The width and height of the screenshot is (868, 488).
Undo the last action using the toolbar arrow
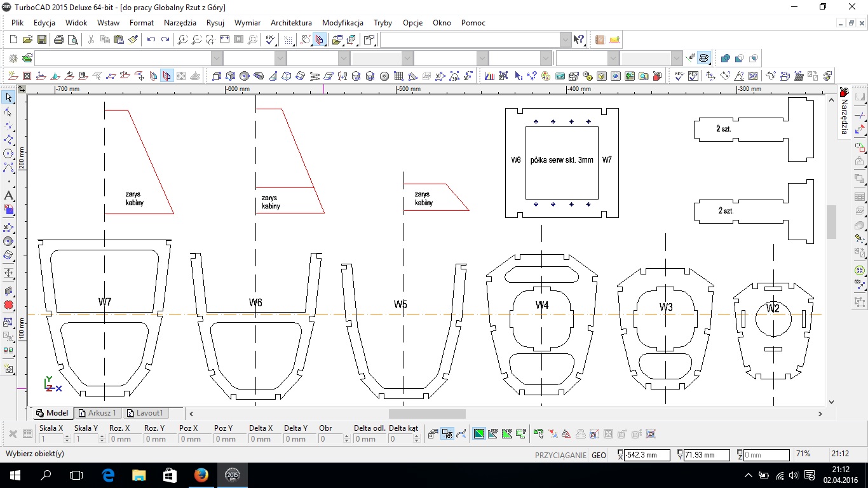tap(151, 39)
